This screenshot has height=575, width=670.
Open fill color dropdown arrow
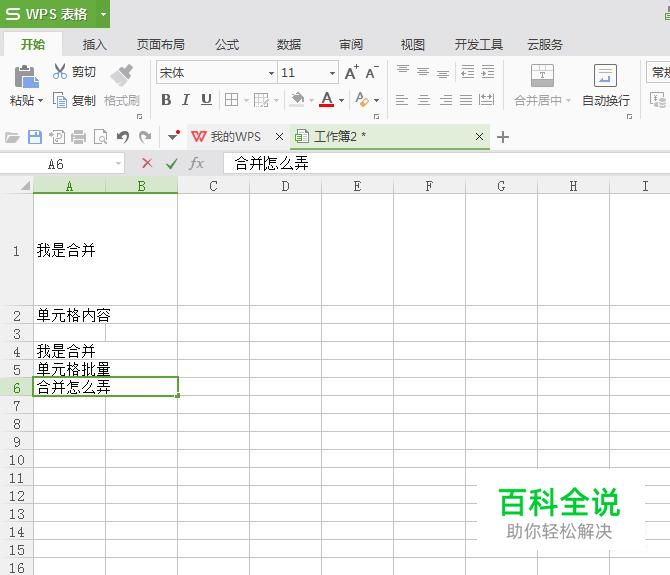point(311,100)
